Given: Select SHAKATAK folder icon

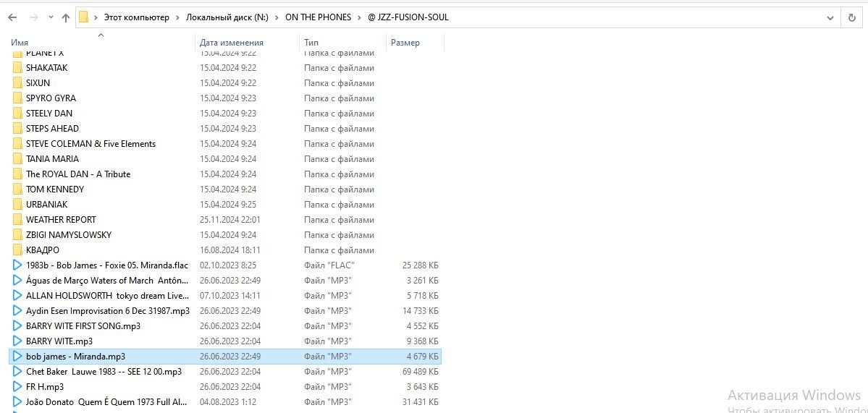Looking at the screenshot, I should pyautogui.click(x=17, y=68).
